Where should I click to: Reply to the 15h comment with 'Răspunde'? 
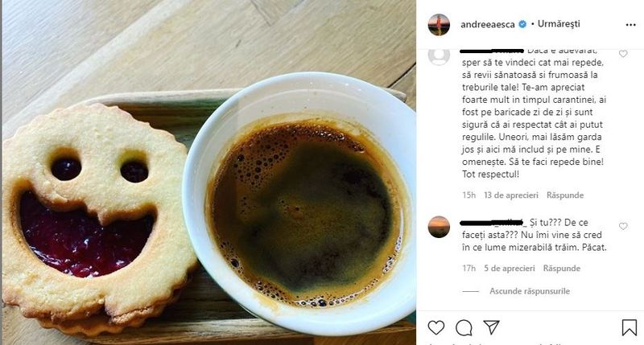click(565, 195)
